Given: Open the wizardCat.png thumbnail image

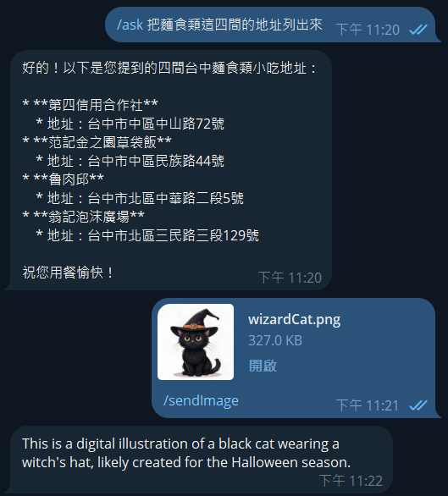Looking at the screenshot, I should pos(196,342).
